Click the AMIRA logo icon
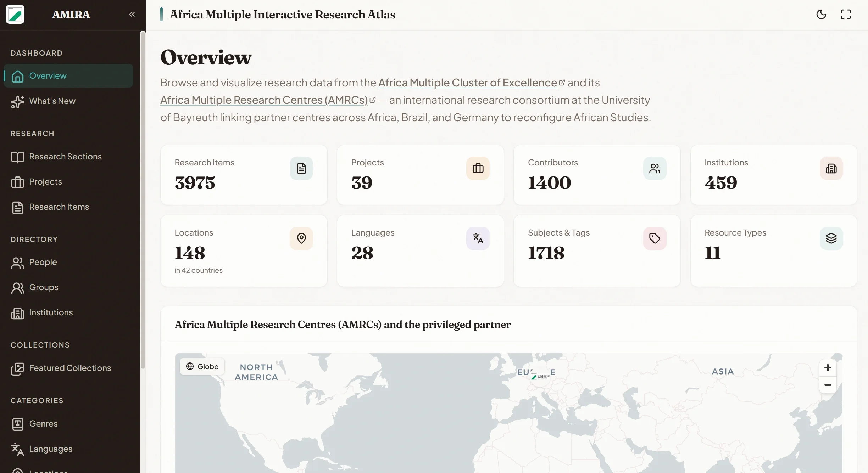868x473 pixels. coord(15,14)
